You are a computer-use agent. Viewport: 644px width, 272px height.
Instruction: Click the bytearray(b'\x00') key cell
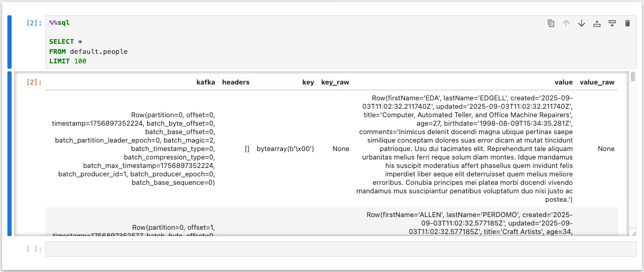coord(286,149)
